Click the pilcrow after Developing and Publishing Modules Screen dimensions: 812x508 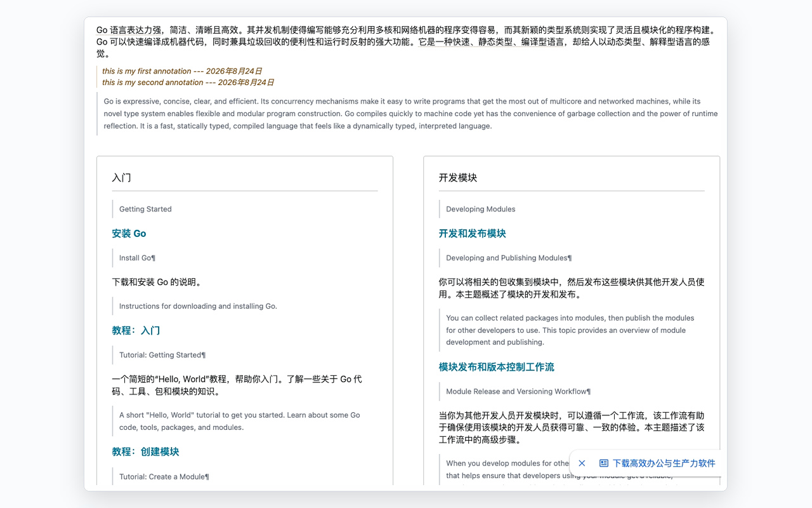click(x=570, y=258)
